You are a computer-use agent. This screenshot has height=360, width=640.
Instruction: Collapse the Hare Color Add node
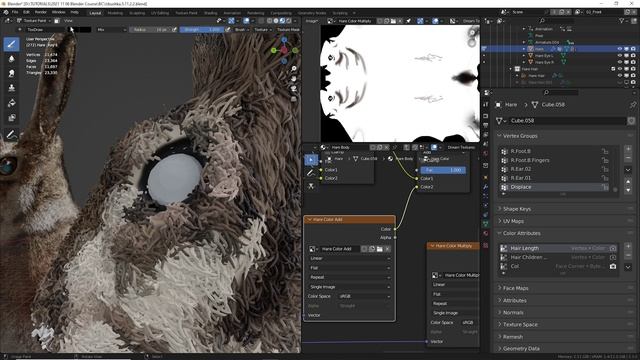point(309,220)
